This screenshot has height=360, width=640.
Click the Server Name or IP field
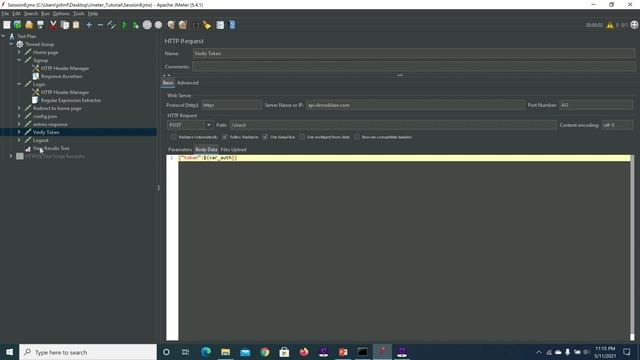[x=415, y=105]
